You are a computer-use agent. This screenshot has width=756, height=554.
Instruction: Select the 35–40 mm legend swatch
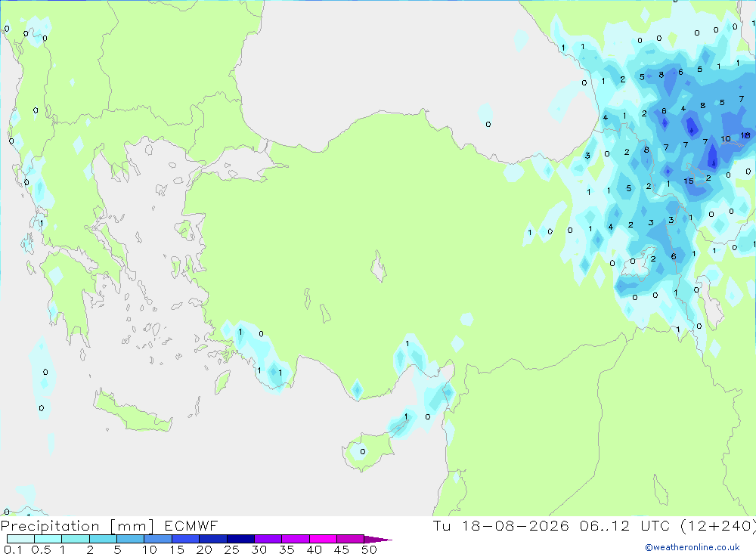(296, 539)
